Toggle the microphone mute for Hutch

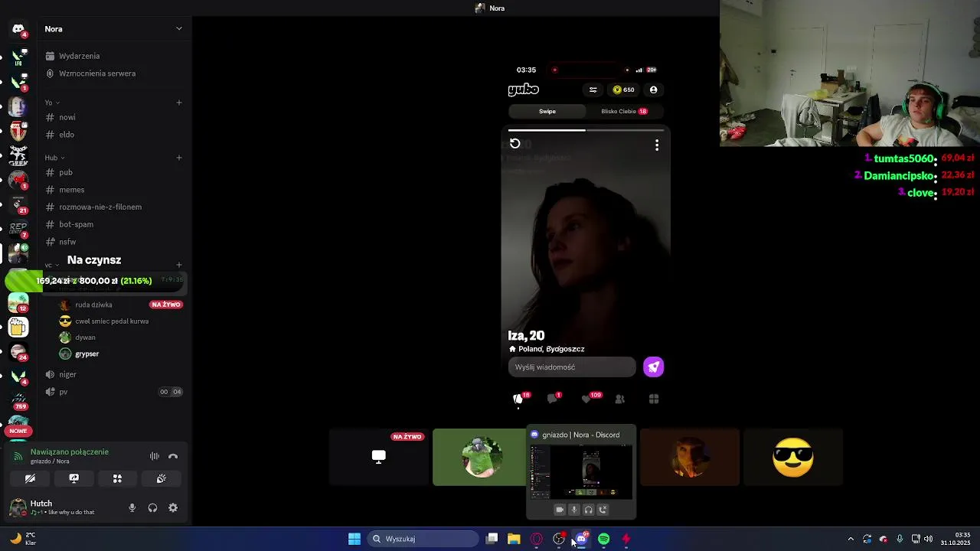(x=132, y=508)
